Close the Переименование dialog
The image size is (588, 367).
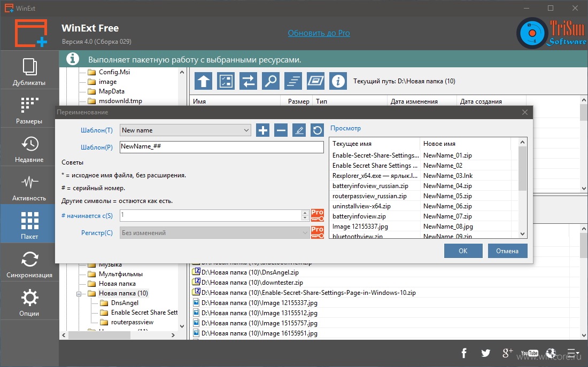(524, 112)
